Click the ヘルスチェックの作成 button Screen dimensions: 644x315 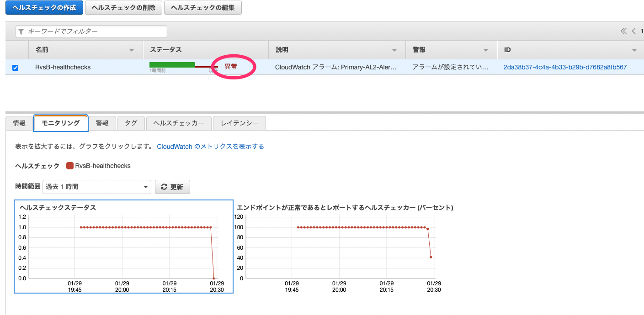pyautogui.click(x=44, y=7)
